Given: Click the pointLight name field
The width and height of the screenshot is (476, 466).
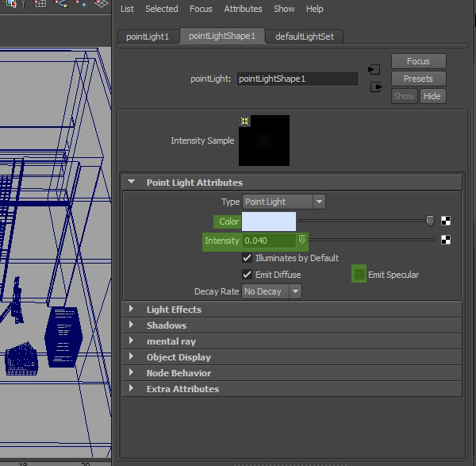Looking at the screenshot, I should click(297, 79).
